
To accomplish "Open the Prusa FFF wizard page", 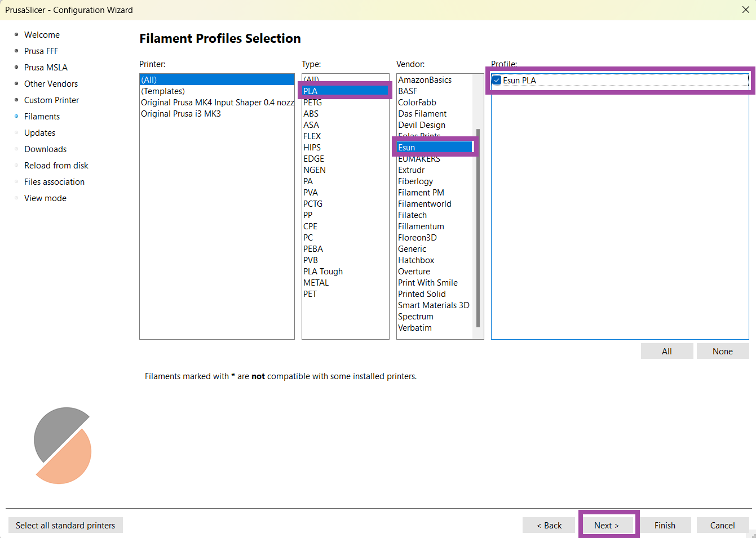I will [x=41, y=51].
